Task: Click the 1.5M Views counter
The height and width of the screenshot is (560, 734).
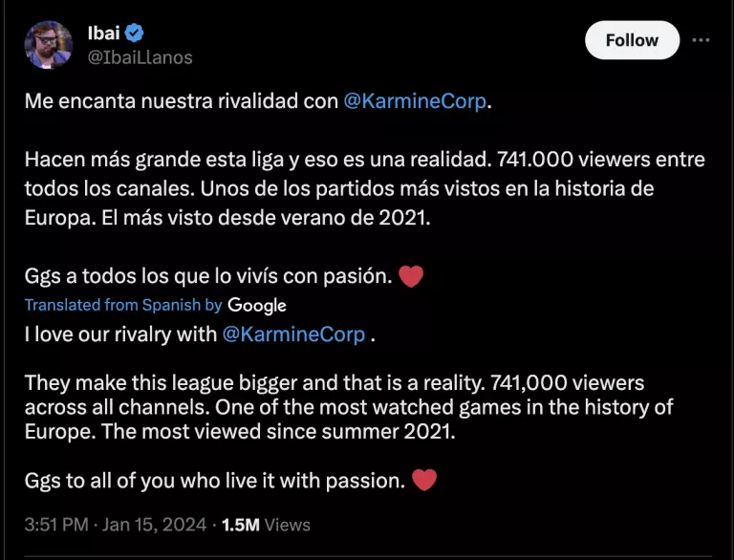Action: pos(266,525)
